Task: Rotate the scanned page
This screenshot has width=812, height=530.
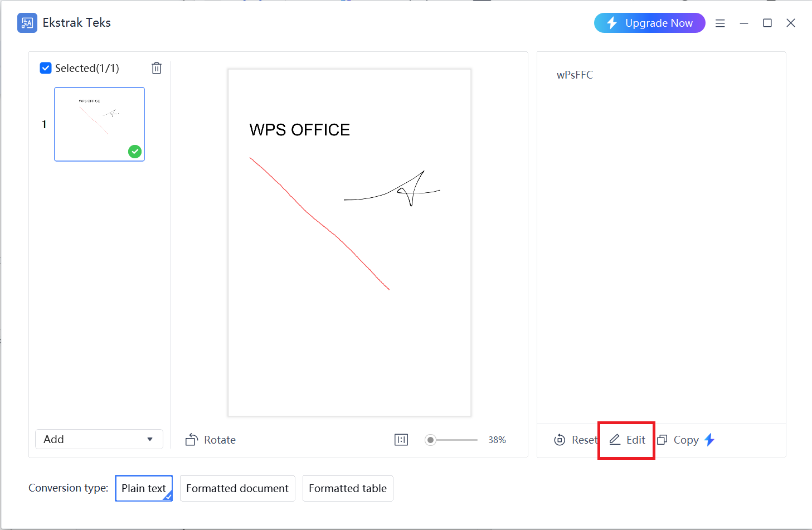Action: click(x=210, y=440)
